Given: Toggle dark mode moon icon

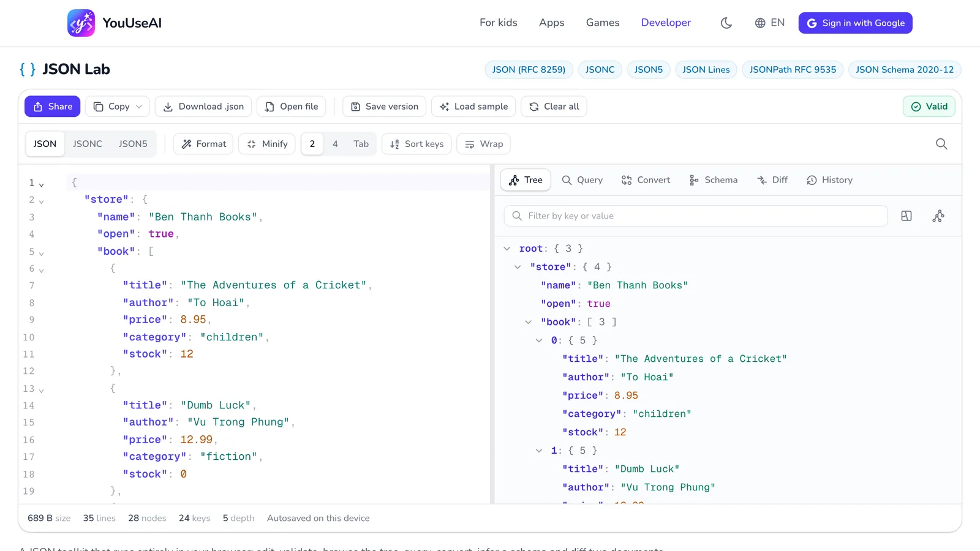Looking at the screenshot, I should point(726,23).
